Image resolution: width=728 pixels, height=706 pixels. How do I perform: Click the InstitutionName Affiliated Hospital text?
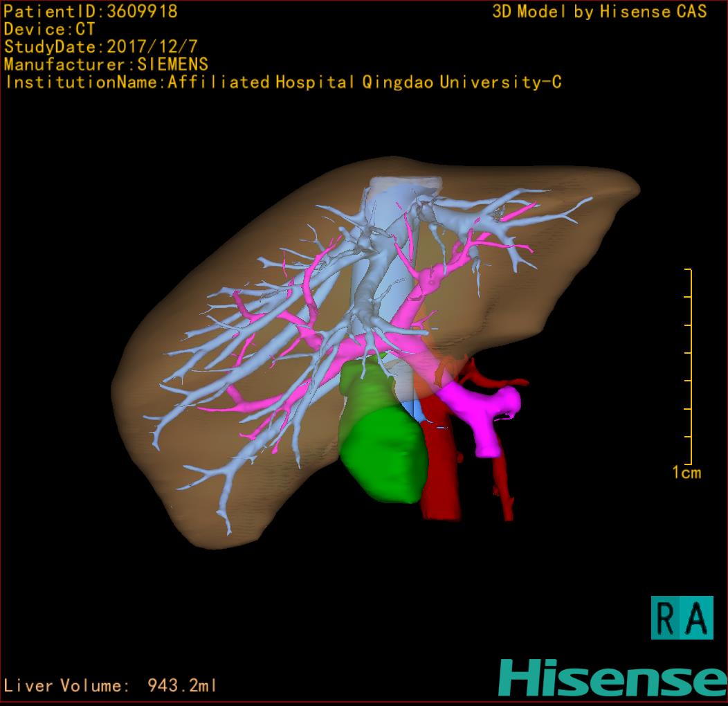(282, 82)
